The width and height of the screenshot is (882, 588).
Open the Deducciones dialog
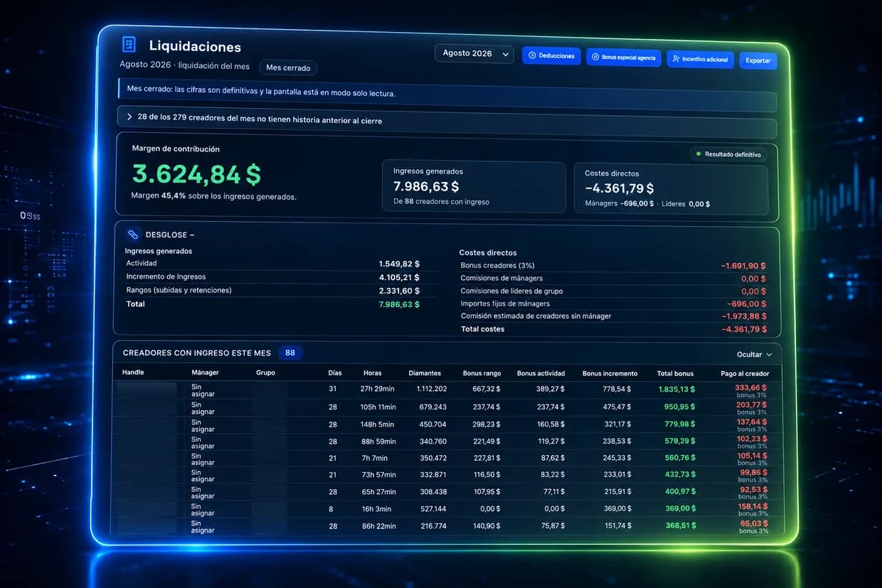551,56
